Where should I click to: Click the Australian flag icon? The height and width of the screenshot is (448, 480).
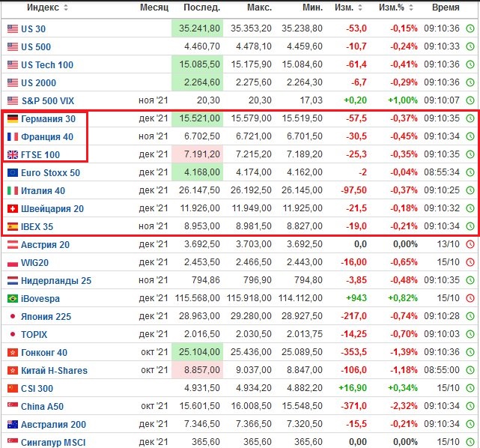(x=13, y=425)
